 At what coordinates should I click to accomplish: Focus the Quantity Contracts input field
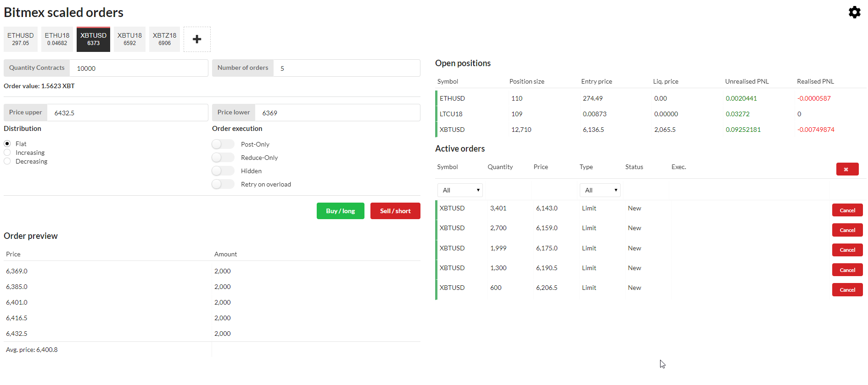pyautogui.click(x=139, y=68)
